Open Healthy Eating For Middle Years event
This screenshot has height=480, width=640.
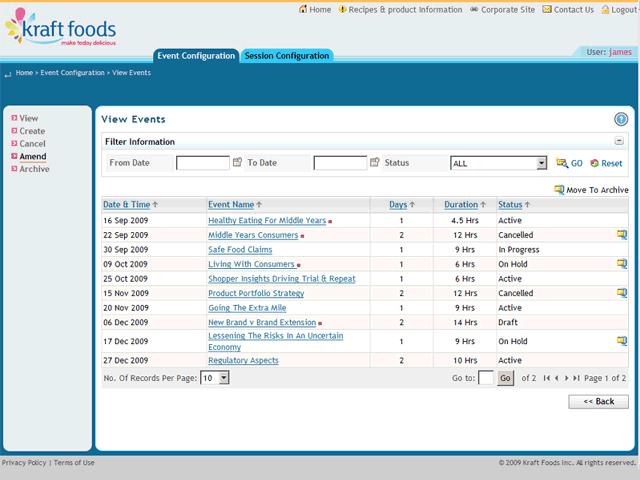(x=267, y=220)
